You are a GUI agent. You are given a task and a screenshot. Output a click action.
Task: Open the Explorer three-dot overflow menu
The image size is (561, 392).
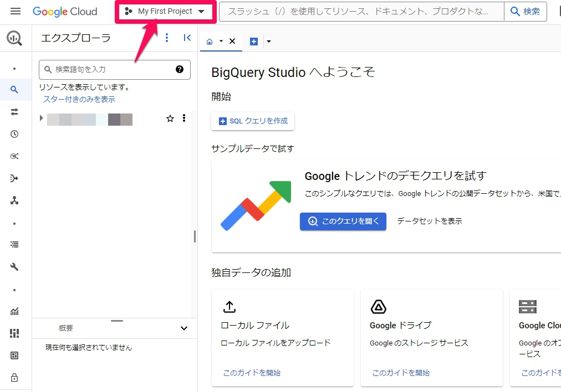pos(167,38)
